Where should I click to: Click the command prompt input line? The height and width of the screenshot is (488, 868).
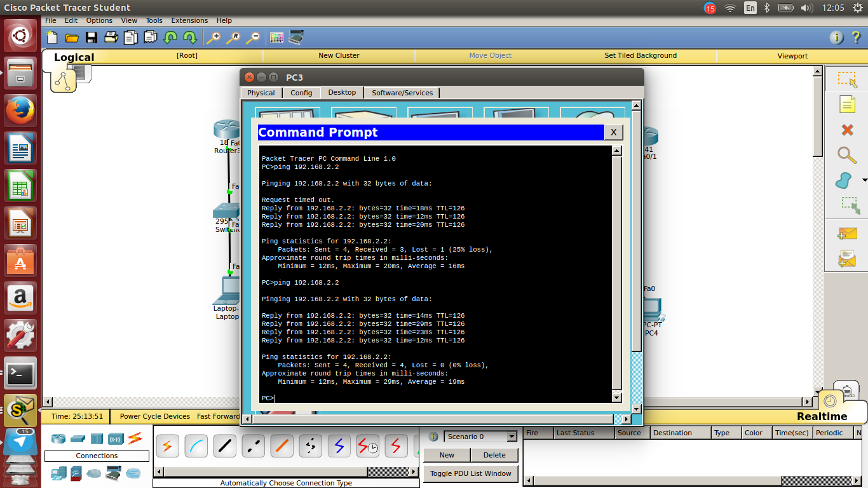tap(436, 398)
